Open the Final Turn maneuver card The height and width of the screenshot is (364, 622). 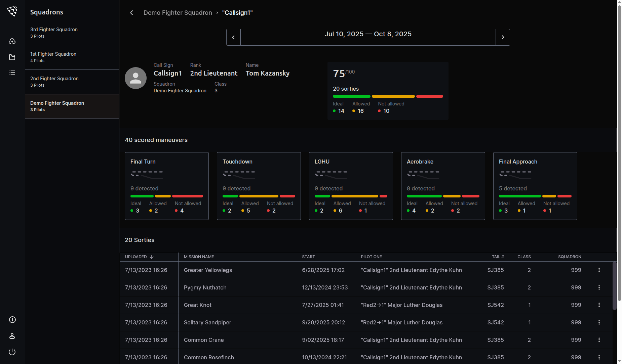[x=166, y=186]
